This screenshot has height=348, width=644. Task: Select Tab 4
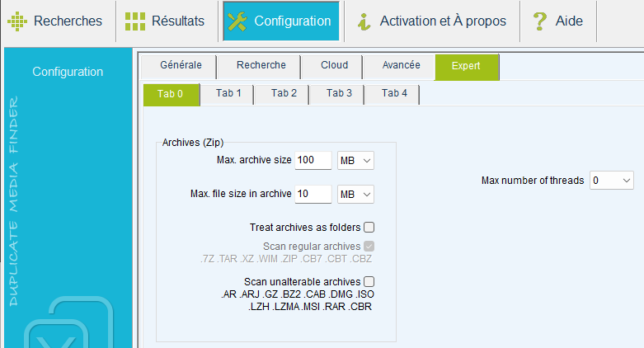point(393,94)
